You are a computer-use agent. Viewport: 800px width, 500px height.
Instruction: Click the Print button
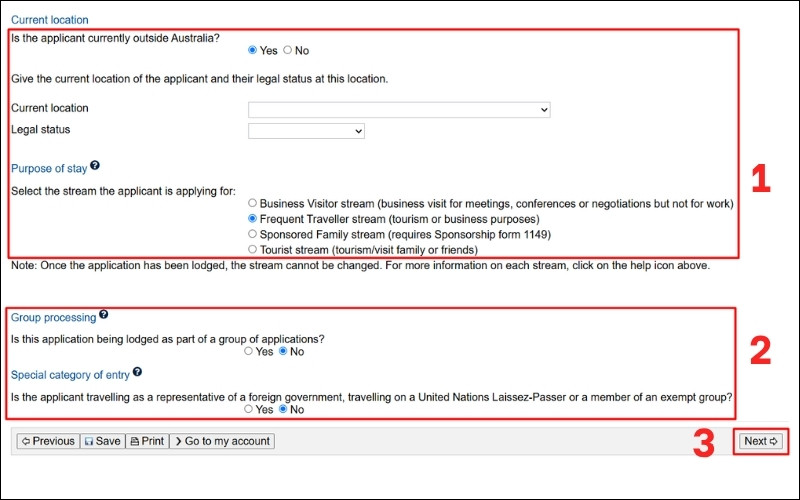click(x=147, y=441)
